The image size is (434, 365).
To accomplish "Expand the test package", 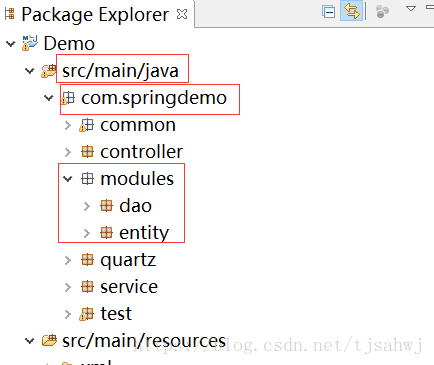I will (x=68, y=314).
